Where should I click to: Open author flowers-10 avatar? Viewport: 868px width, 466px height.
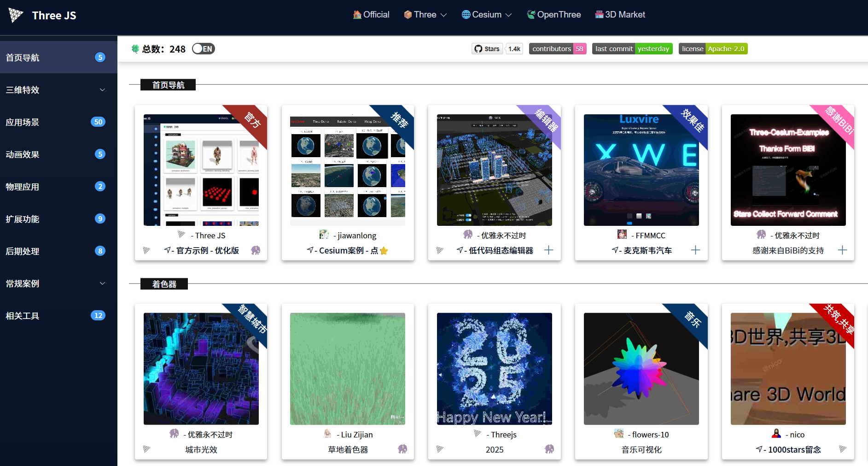coord(619,434)
